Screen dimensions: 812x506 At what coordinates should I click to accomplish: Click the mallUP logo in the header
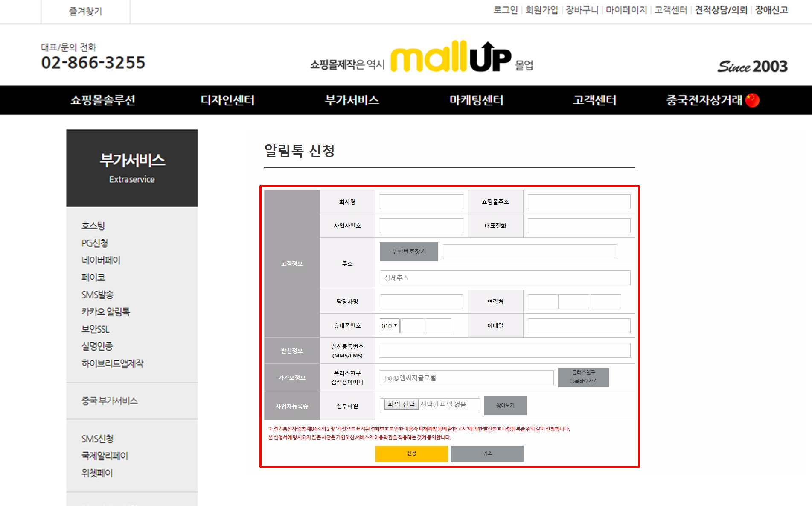point(450,57)
